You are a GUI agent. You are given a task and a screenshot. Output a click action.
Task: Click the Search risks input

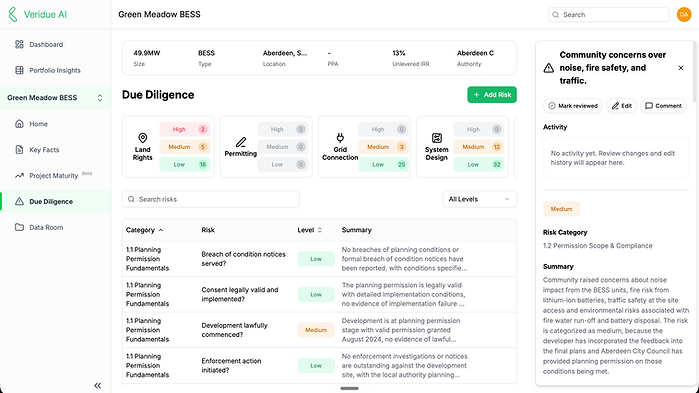coord(211,199)
